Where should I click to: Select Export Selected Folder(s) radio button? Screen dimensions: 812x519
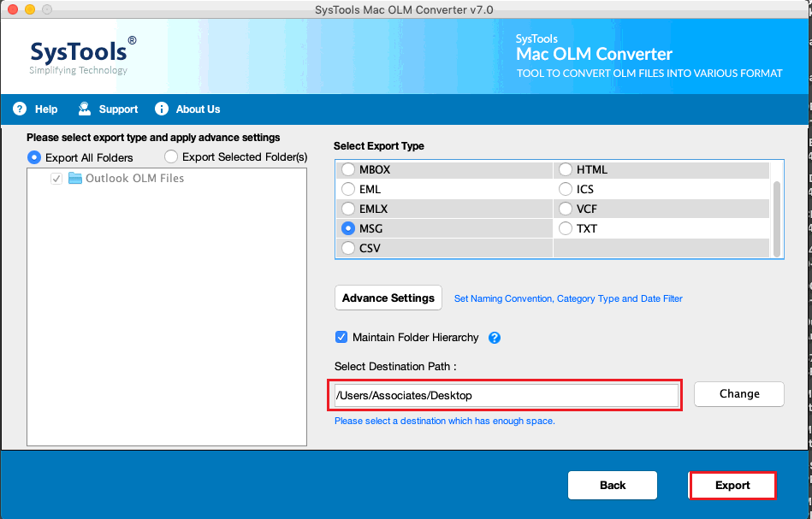pyautogui.click(x=171, y=156)
